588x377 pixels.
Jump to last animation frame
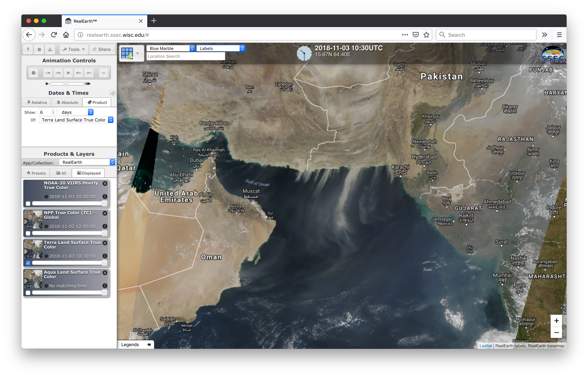(x=89, y=73)
